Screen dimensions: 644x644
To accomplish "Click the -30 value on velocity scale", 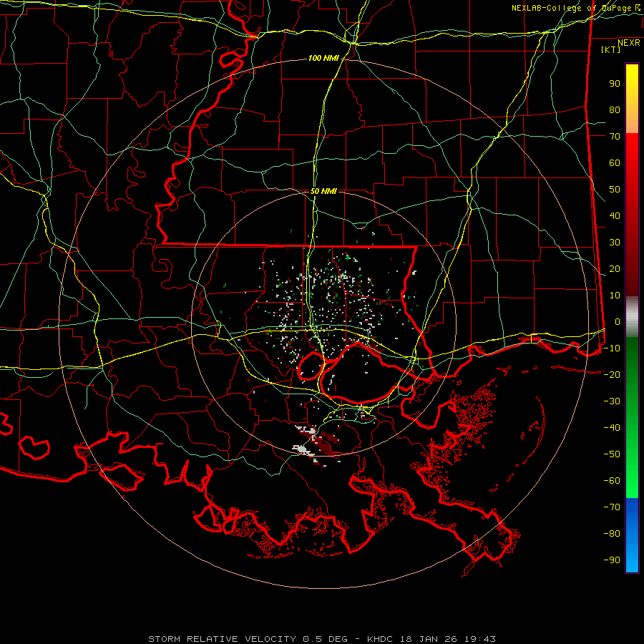I will pos(612,401).
